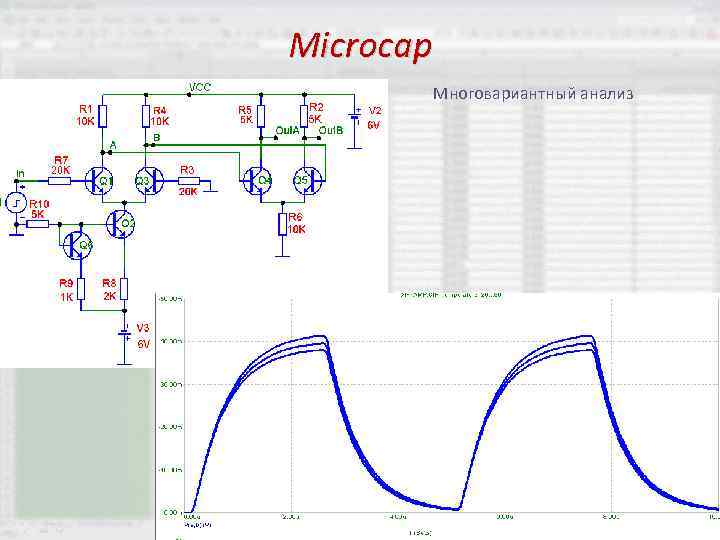Click the 10K value of R6

[x=297, y=229]
